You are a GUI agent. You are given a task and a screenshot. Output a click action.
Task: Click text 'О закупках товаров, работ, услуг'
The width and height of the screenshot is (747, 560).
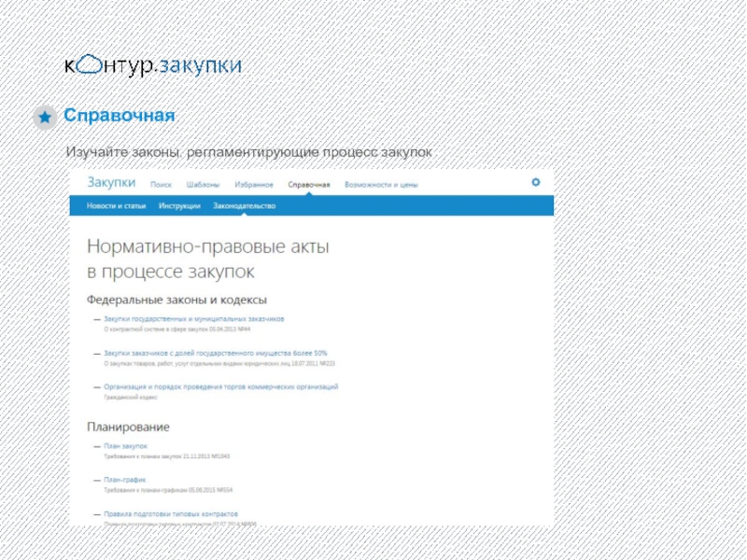point(147,363)
